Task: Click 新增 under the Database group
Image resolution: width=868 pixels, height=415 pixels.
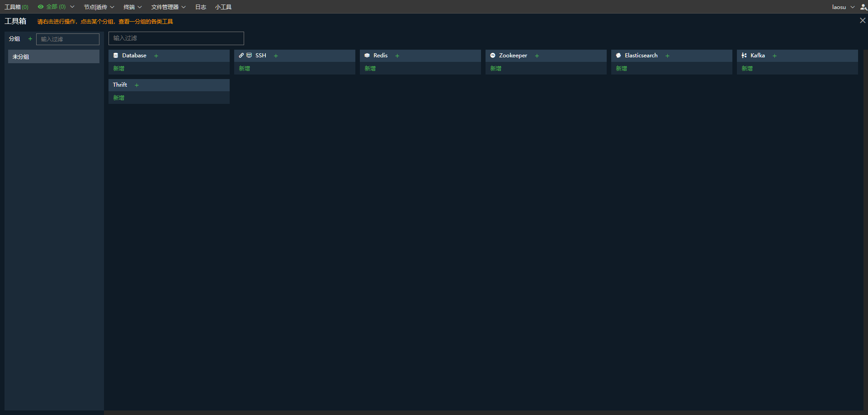Action: tap(118, 68)
